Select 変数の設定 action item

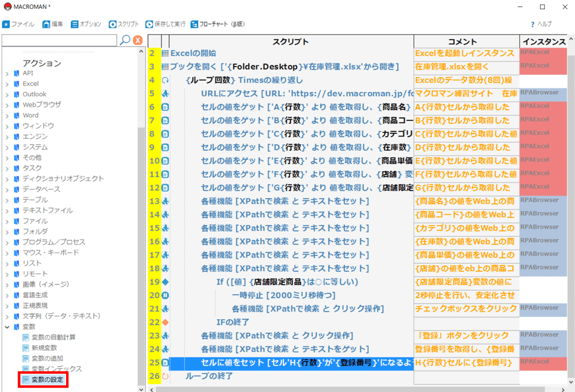[47, 380]
